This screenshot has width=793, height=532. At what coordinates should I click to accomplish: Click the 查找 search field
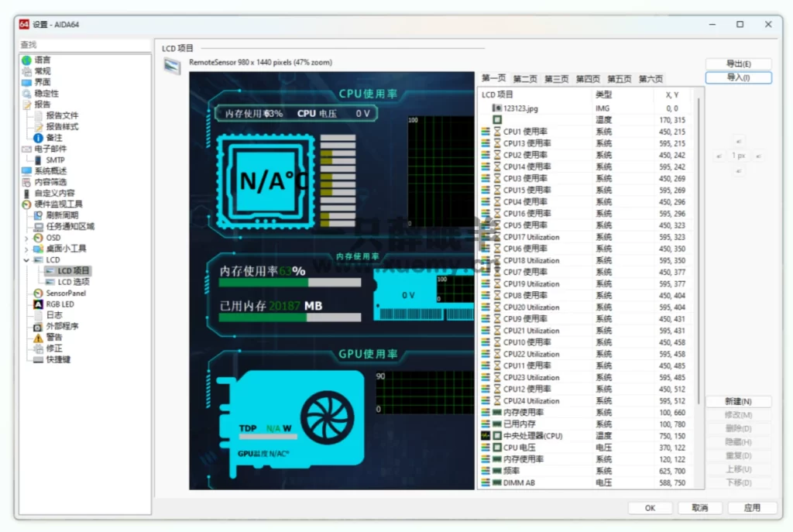[x=84, y=44]
